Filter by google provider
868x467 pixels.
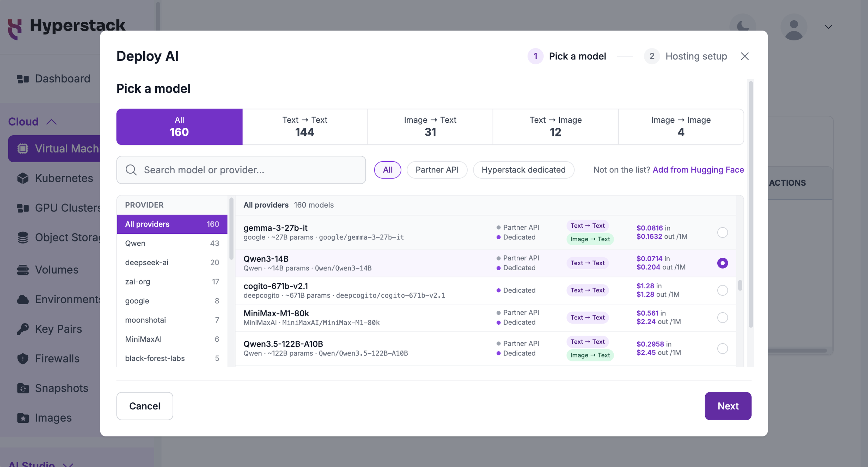[172, 301]
